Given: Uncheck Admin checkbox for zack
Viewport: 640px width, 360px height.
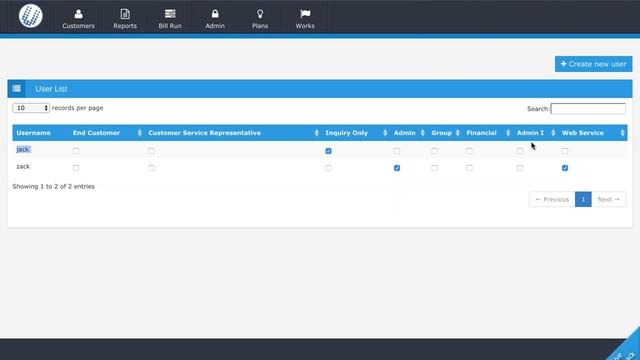Looking at the screenshot, I should tap(397, 168).
